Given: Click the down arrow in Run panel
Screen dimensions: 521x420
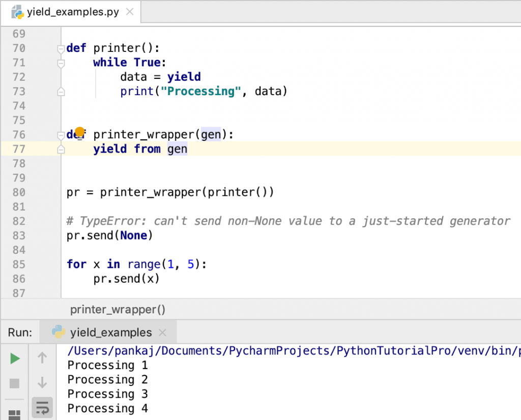Looking at the screenshot, I should coord(42,382).
